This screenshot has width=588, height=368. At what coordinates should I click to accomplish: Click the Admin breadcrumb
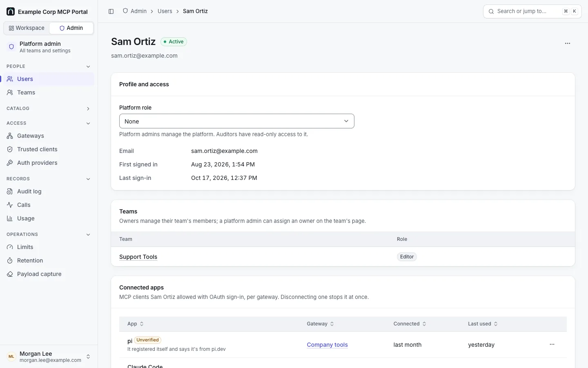(x=135, y=11)
